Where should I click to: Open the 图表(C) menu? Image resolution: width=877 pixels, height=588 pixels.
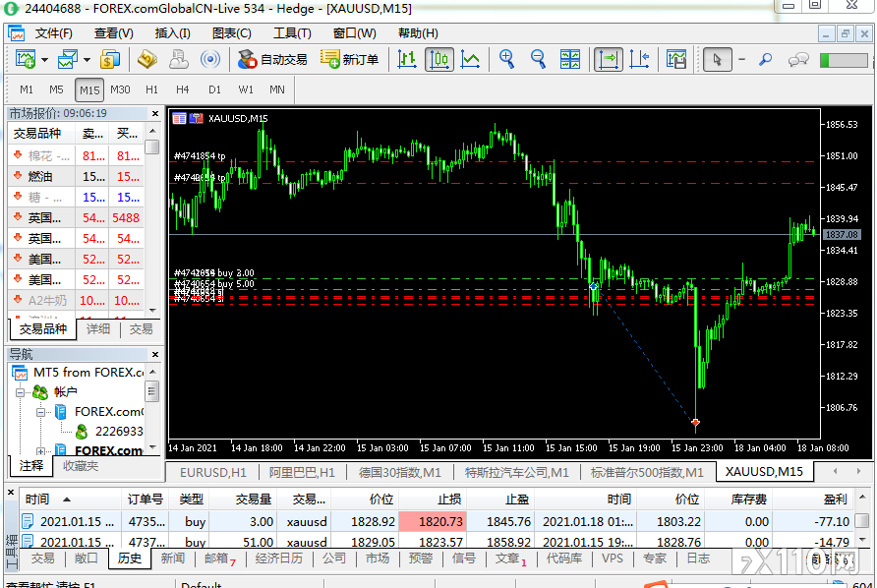(232, 33)
